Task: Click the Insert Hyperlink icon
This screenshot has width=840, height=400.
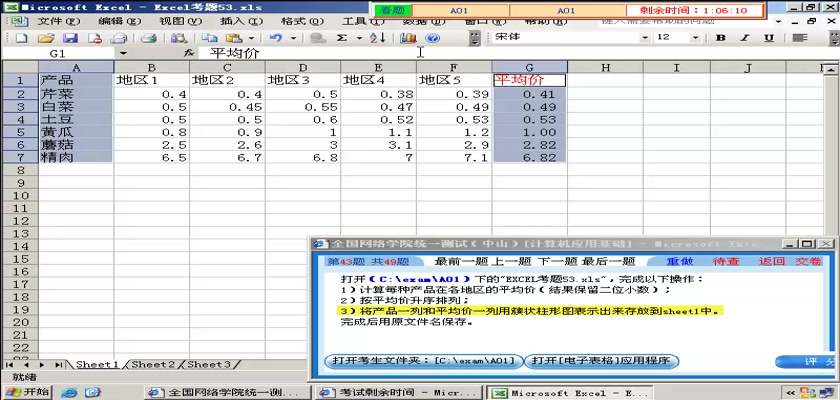Action: (x=318, y=38)
